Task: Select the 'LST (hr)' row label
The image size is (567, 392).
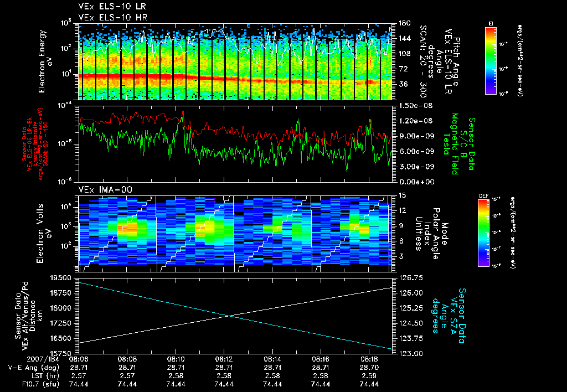Action: (x=44, y=376)
